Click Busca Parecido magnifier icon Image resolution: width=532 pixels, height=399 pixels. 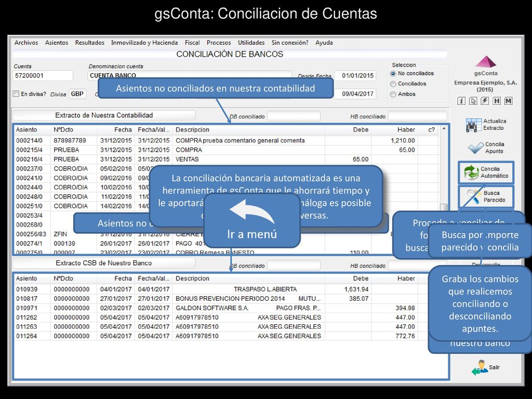click(x=473, y=196)
